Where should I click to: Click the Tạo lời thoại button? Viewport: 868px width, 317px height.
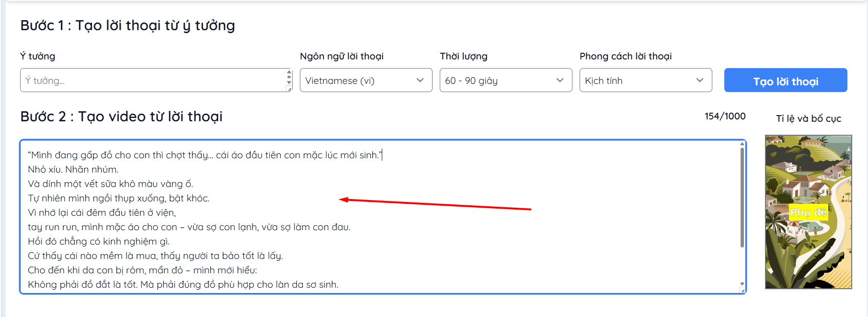(786, 80)
